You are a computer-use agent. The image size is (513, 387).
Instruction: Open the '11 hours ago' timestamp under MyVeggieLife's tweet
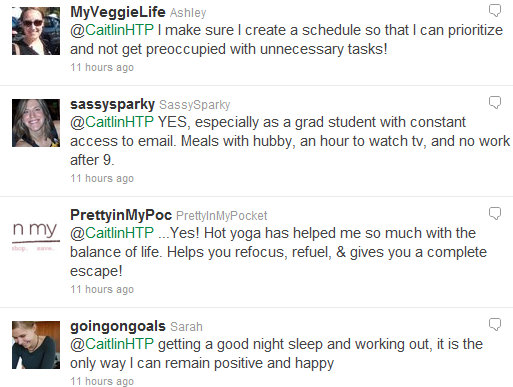[102, 67]
